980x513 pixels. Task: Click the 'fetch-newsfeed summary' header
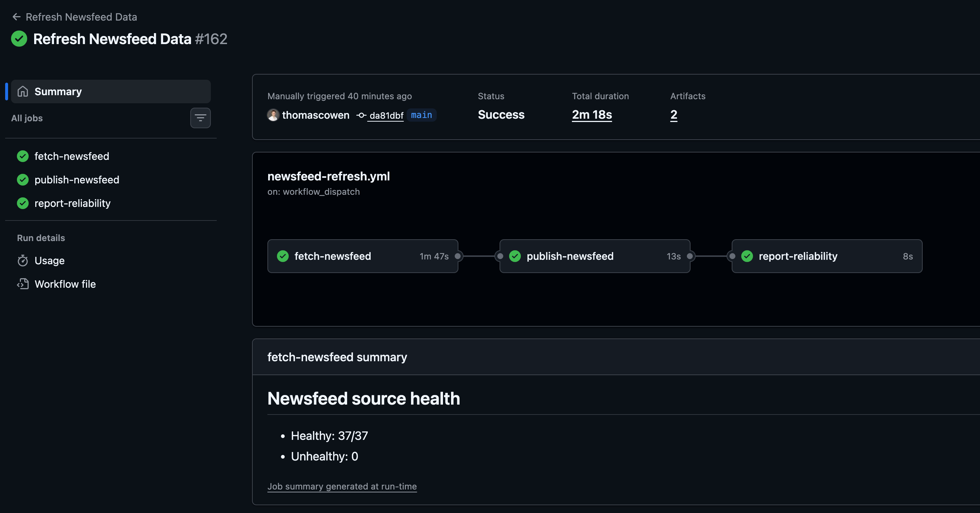(337, 357)
